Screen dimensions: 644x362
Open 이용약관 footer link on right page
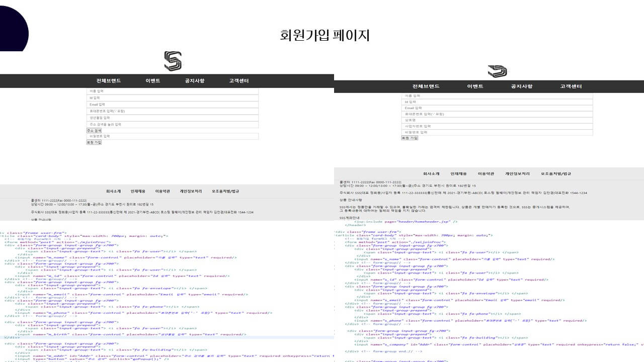[486, 173]
